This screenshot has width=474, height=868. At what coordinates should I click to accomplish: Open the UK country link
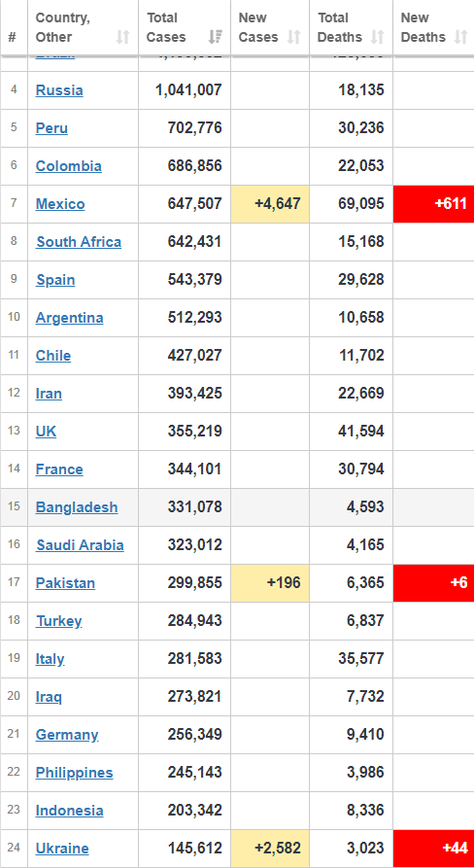(x=46, y=432)
